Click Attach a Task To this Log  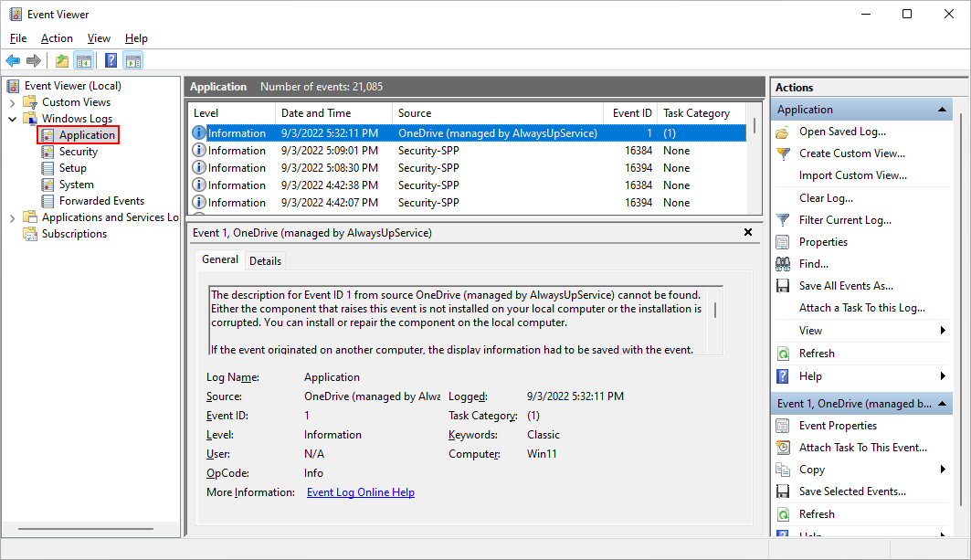pos(862,308)
